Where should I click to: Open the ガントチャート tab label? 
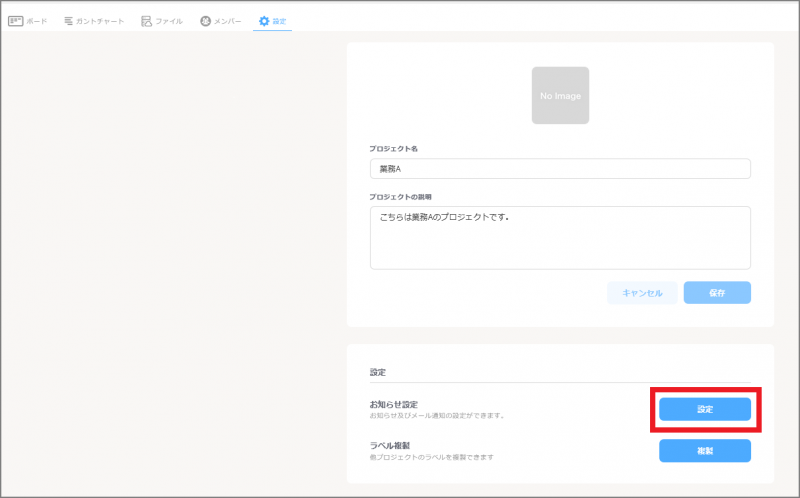click(100, 21)
